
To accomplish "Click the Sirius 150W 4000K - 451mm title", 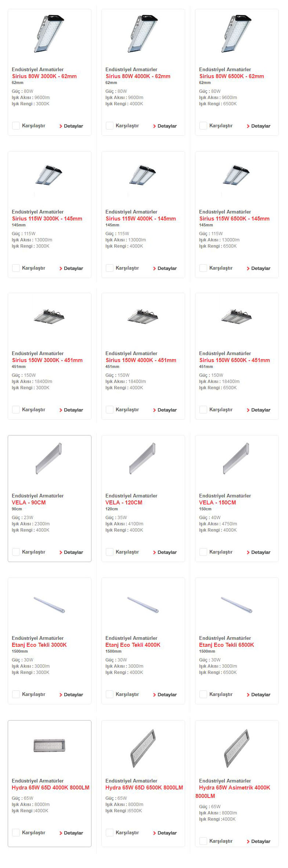I will pyautogui.click(x=141, y=360).
